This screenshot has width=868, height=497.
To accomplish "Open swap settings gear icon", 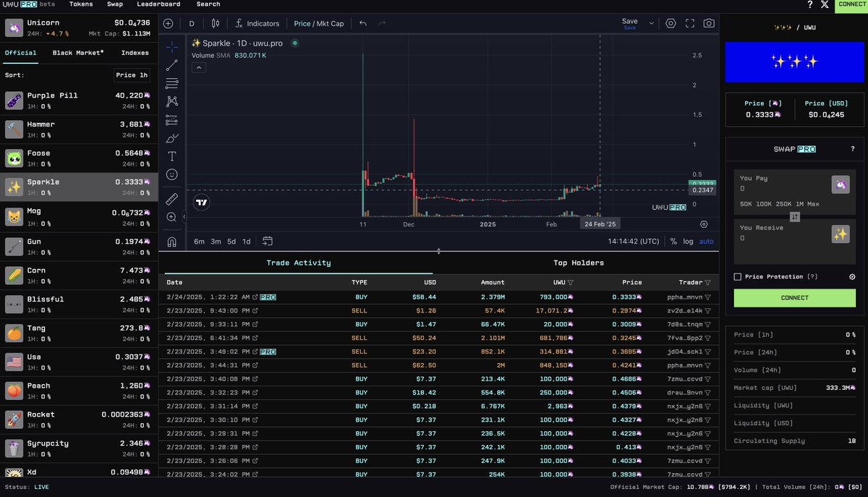I will point(851,276).
